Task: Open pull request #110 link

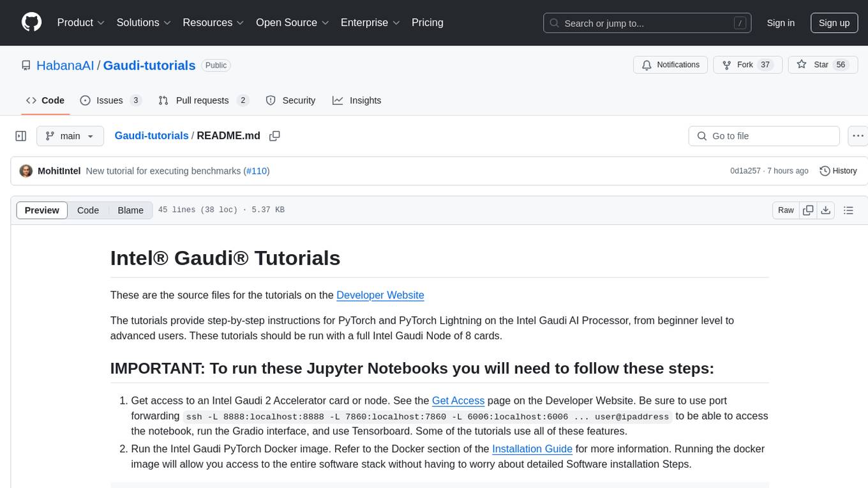Action: [x=257, y=171]
